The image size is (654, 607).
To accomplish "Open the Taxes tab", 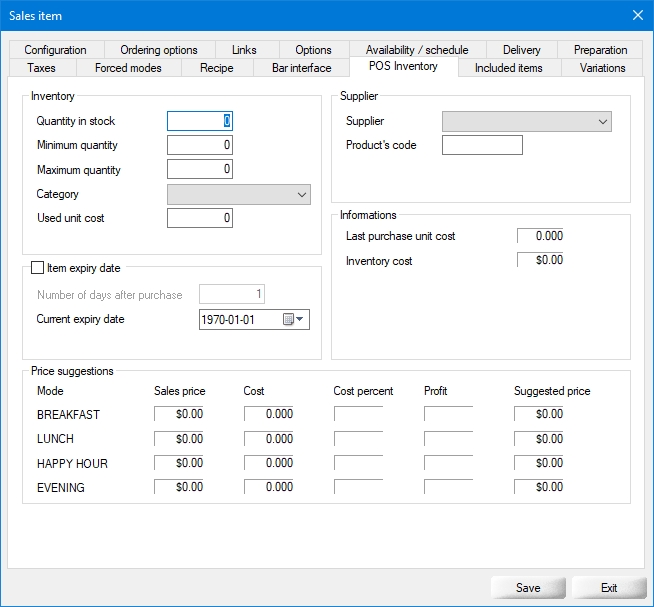I will 42,68.
